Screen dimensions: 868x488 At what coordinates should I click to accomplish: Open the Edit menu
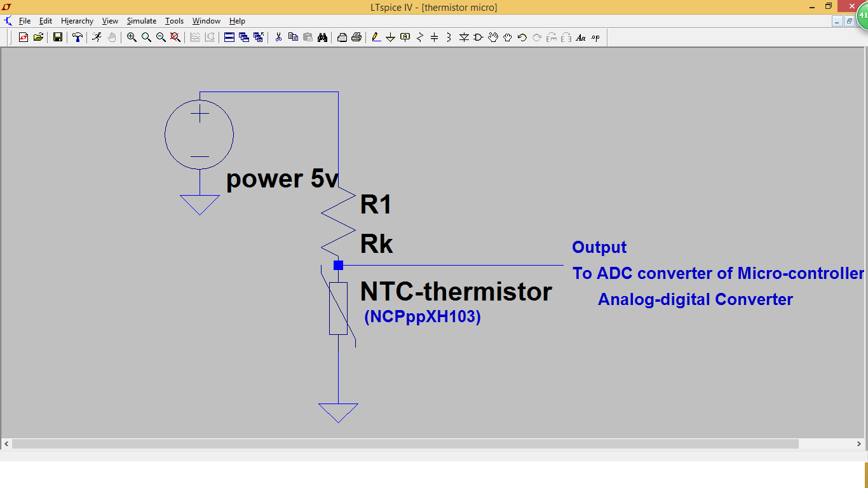pos(46,21)
